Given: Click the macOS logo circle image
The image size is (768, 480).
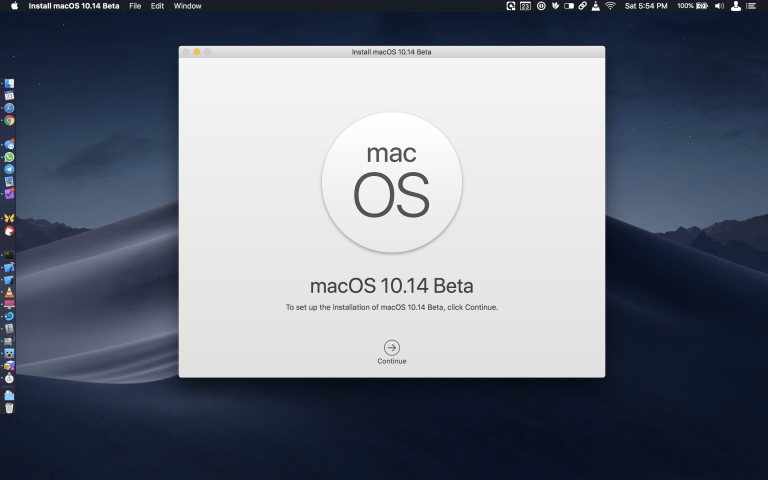Looking at the screenshot, I should pyautogui.click(x=392, y=182).
